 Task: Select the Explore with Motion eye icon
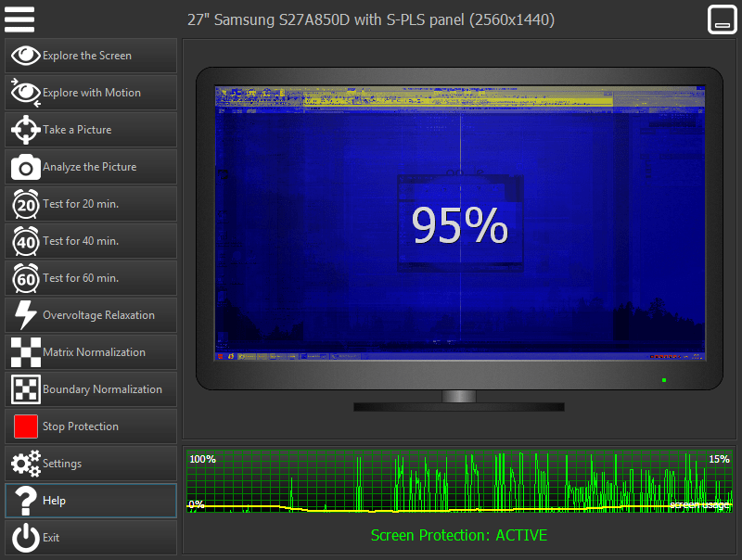click(26, 93)
